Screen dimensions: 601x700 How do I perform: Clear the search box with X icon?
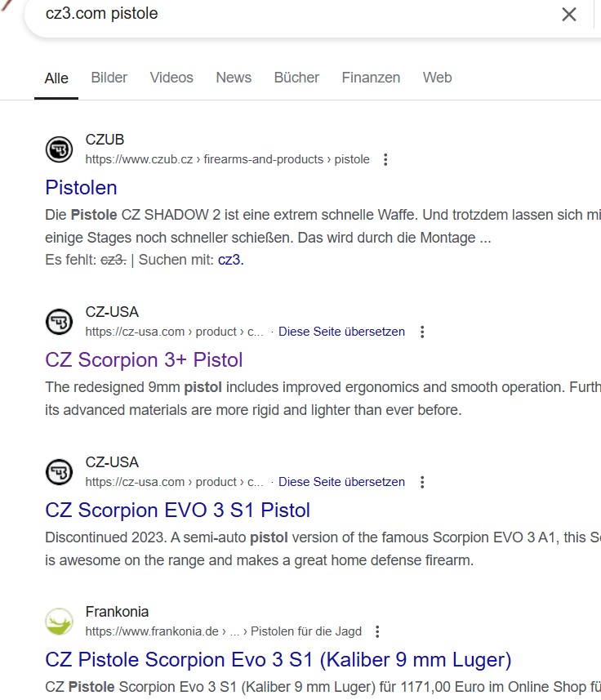pyautogui.click(x=569, y=14)
